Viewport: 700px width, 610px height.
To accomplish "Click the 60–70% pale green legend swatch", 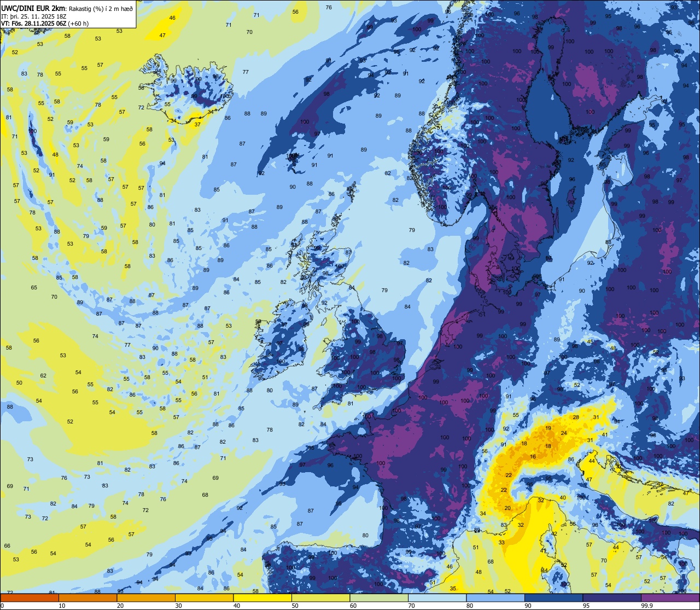I will (x=379, y=597).
